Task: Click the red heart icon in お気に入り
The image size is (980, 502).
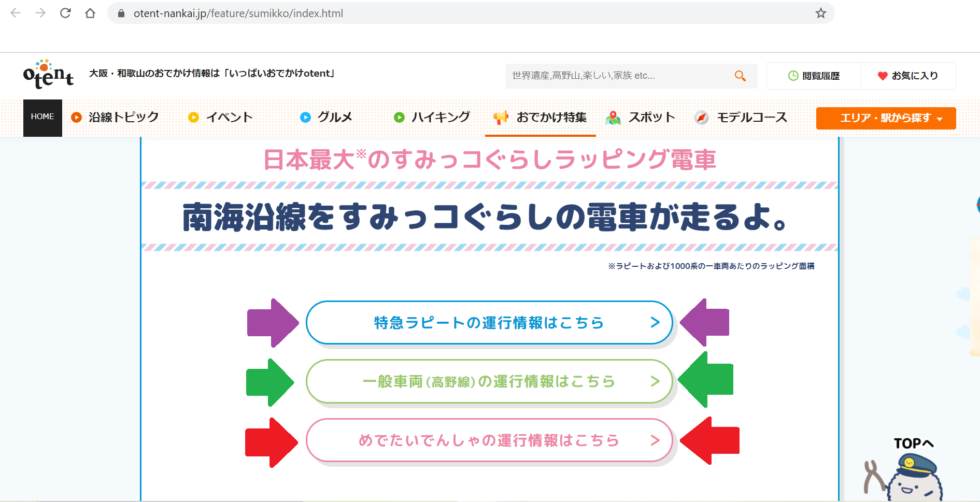Action: (883, 76)
